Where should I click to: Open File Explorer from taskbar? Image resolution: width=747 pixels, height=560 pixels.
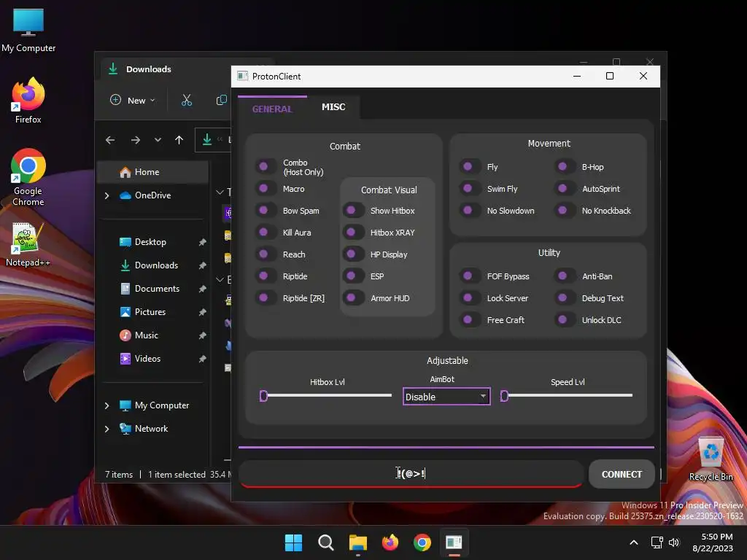[357, 542]
